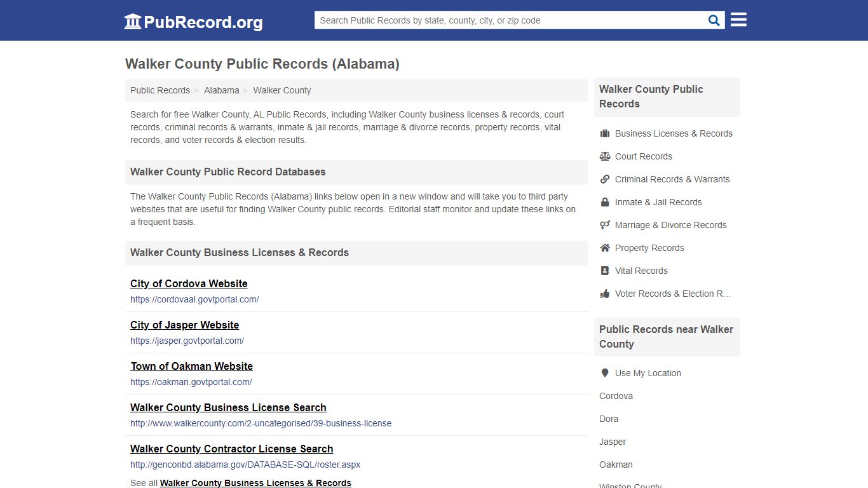Click the PubRecord.org building logo icon
Viewport: 868px width, 488px height.
(x=133, y=22)
